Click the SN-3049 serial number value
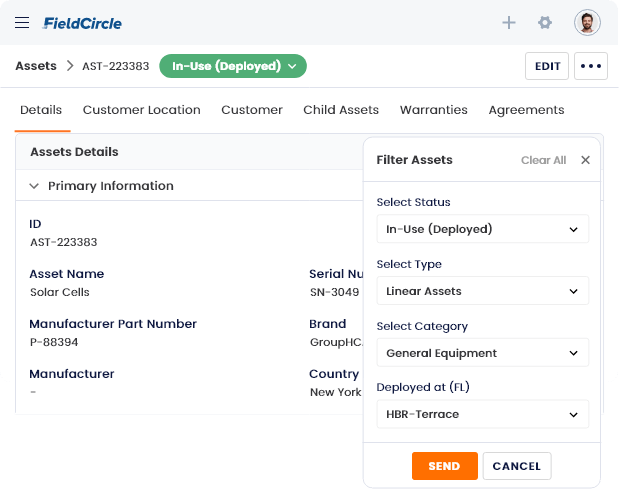This screenshot has width=619, height=489. (x=334, y=292)
